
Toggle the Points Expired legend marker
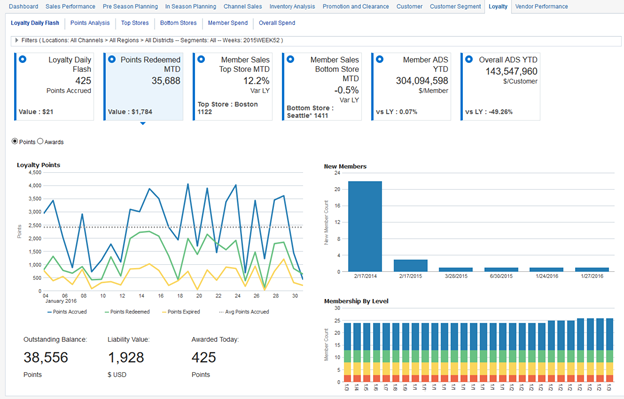coord(164,312)
